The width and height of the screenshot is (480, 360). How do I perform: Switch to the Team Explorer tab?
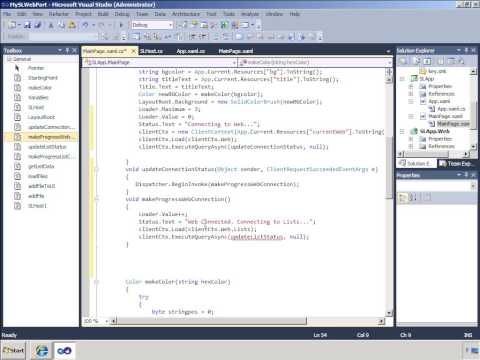[x=458, y=163]
